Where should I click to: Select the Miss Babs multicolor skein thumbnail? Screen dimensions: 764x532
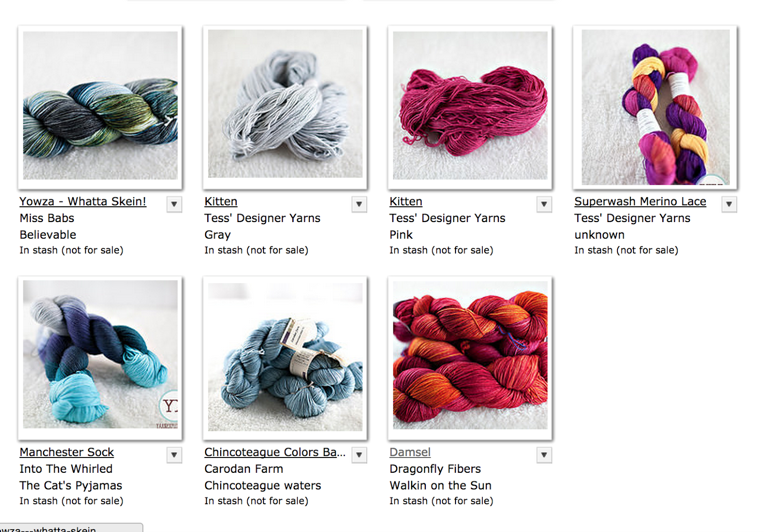(x=100, y=106)
